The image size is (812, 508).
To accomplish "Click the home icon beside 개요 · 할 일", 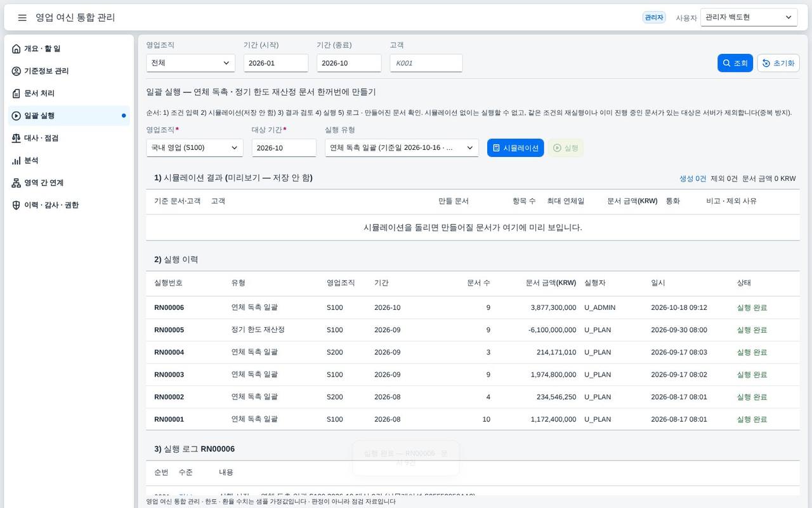I will pos(16,49).
